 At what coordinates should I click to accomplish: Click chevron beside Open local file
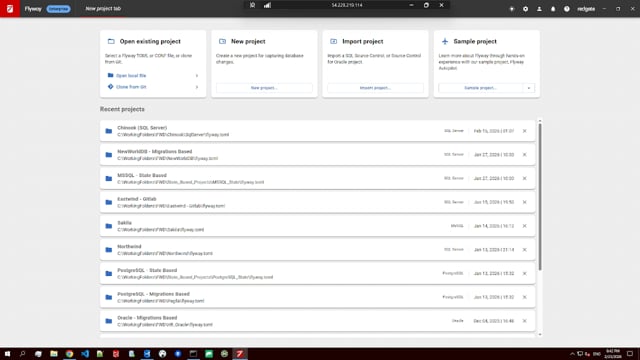coord(197,76)
